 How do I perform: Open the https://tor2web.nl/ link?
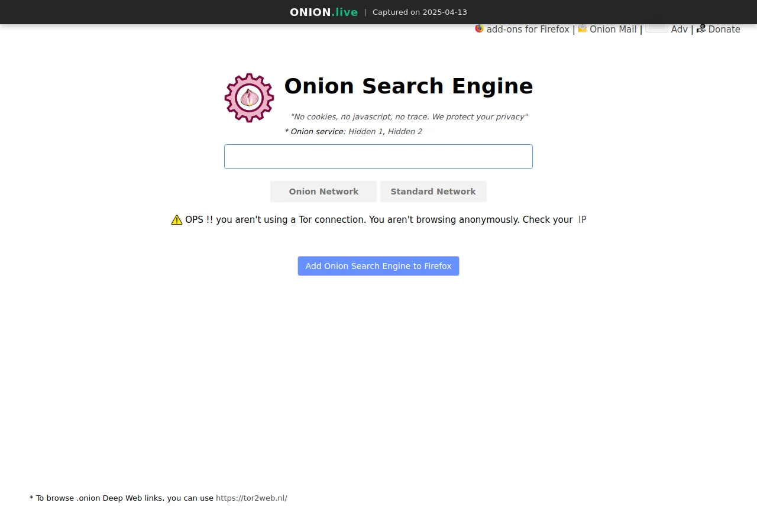tap(251, 498)
